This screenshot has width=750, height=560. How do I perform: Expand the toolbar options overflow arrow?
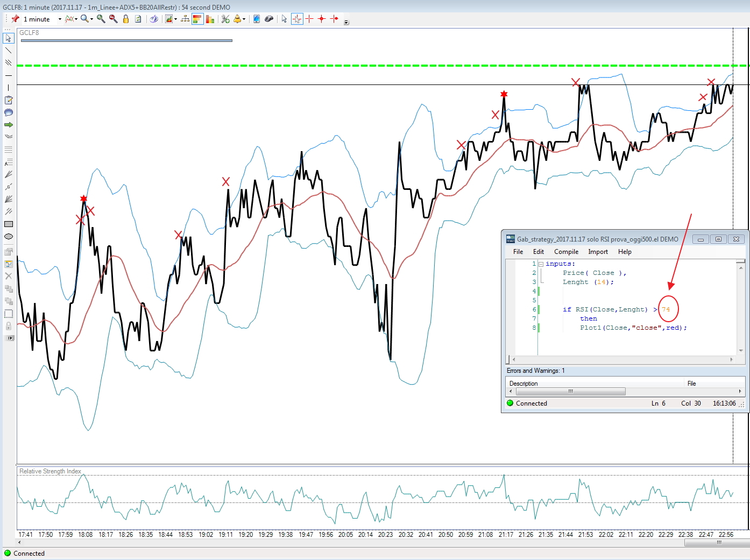(x=346, y=22)
